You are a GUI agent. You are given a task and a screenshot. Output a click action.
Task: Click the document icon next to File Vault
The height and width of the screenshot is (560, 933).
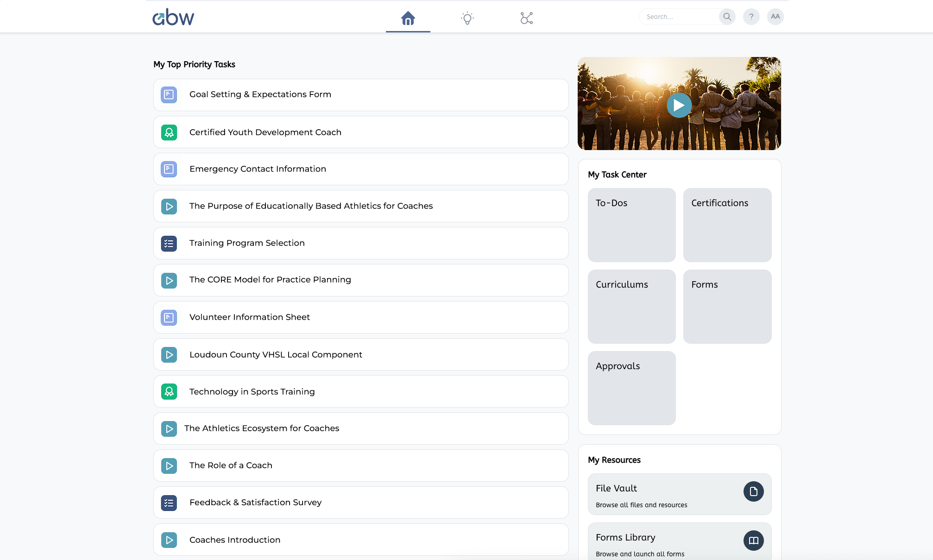(753, 492)
